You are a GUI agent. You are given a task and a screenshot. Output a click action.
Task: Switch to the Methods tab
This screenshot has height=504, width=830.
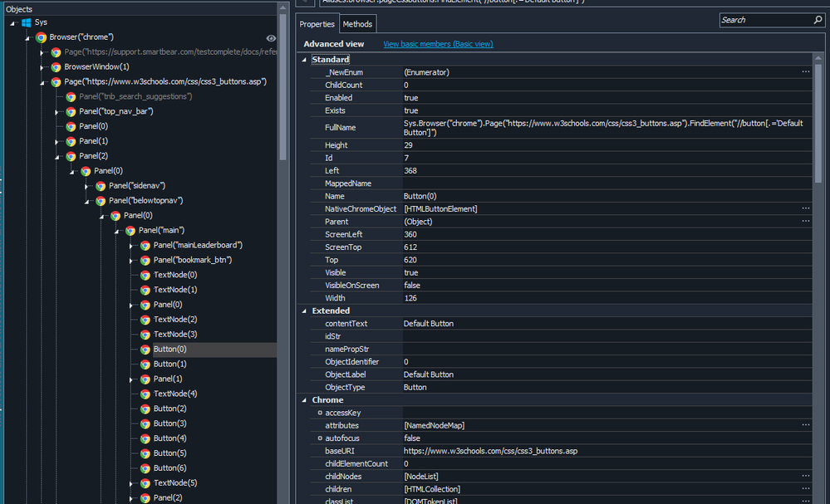(357, 25)
